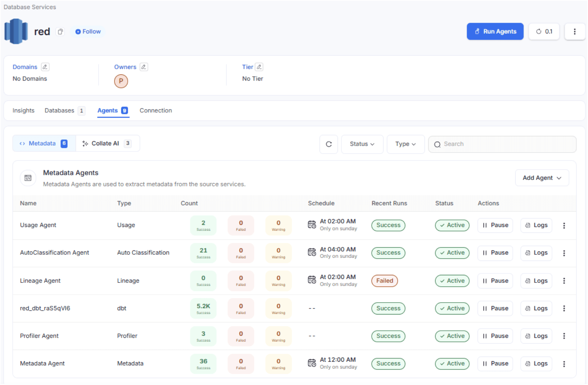Edit Tier using the pencil icon
Screen dimensions: 588x385
[259, 67]
